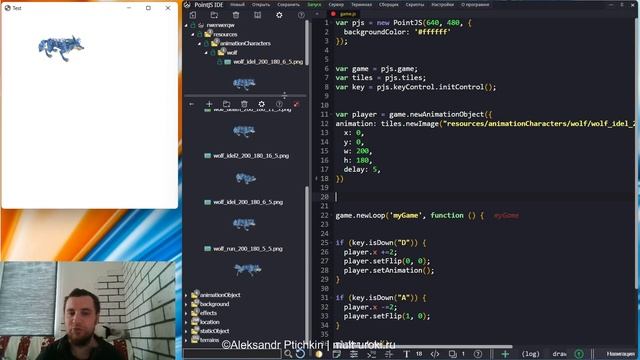Click the code brackets icon in bottom bar
Viewport: 640px width, 360px height.
(x=435, y=354)
